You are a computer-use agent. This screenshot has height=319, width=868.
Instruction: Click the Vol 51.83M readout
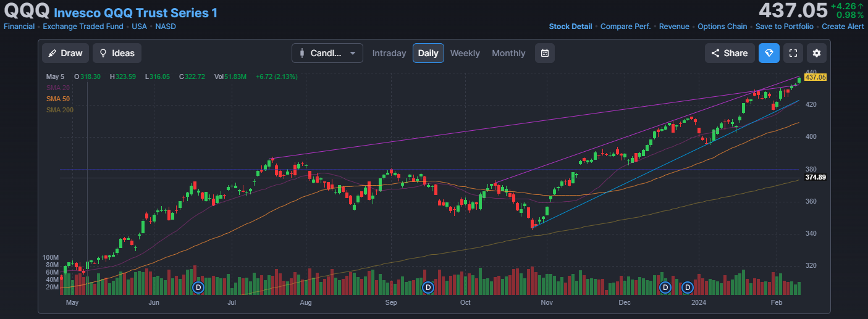[230, 77]
